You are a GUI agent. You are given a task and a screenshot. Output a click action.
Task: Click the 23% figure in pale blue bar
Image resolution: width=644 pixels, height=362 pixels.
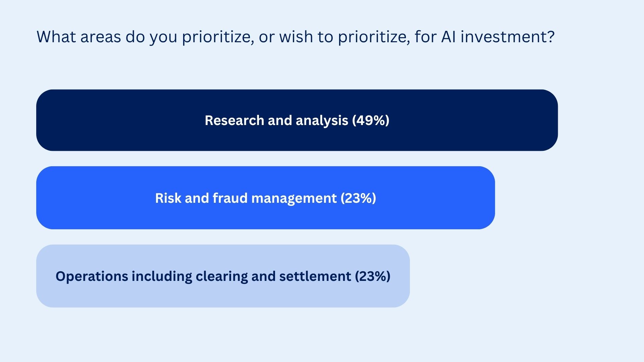pyautogui.click(x=373, y=276)
